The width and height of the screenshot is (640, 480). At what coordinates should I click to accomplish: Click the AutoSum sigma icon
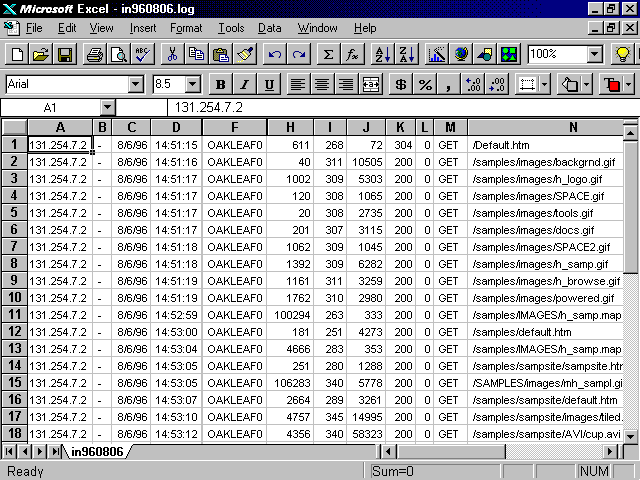[327, 54]
